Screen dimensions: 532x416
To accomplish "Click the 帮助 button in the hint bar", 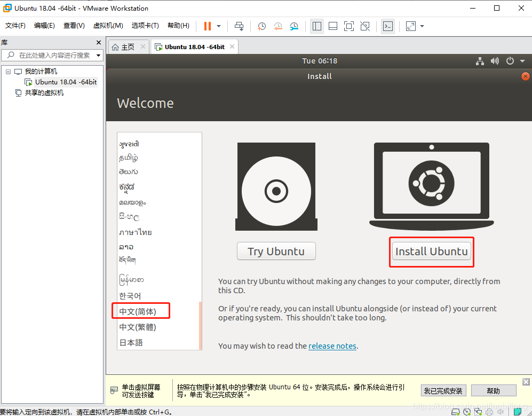I will coord(494,391).
